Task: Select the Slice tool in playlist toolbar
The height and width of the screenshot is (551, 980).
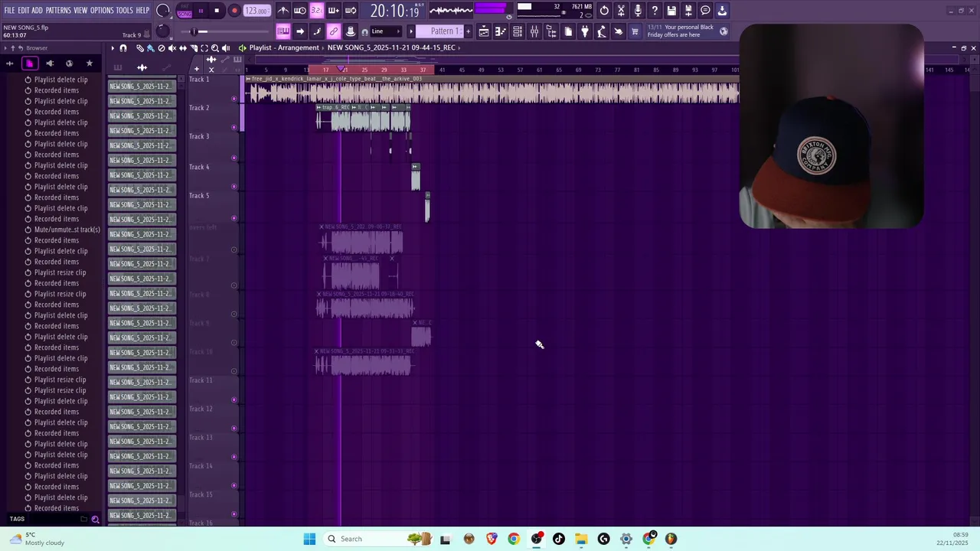Action: point(194,48)
